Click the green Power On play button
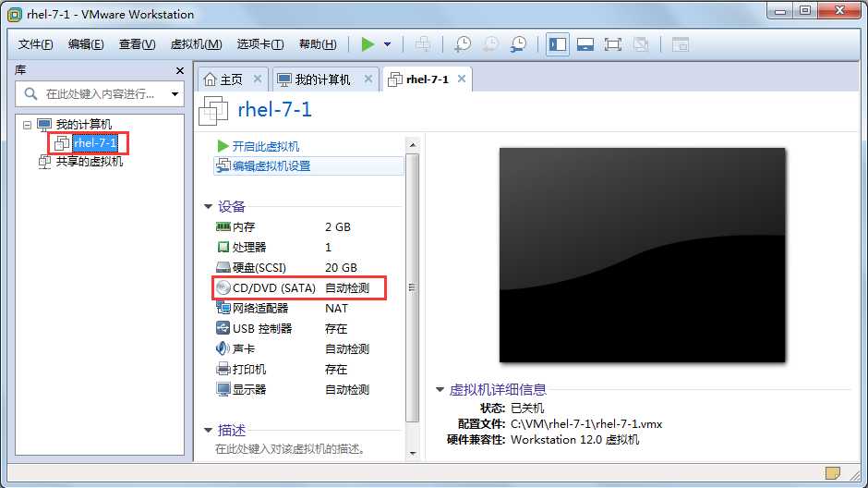This screenshot has height=488, width=868. click(368, 43)
